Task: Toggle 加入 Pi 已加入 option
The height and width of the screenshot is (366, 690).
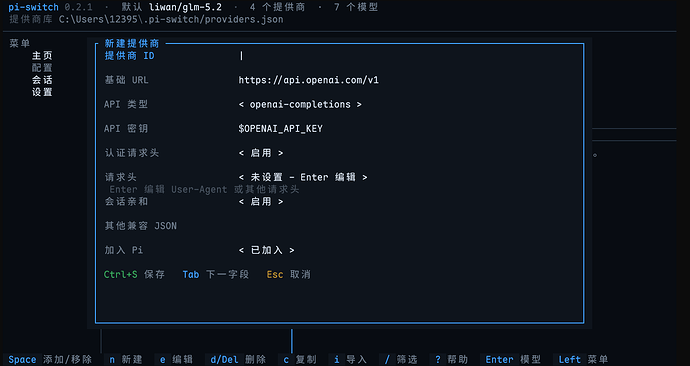Action: point(266,250)
